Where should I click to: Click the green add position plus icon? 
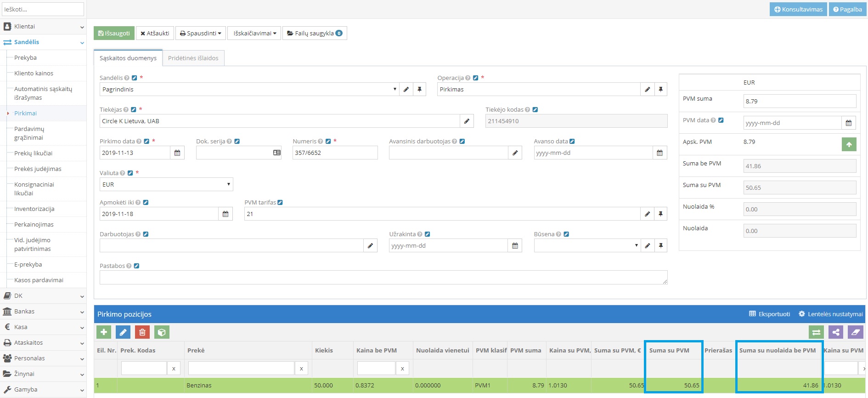click(104, 332)
